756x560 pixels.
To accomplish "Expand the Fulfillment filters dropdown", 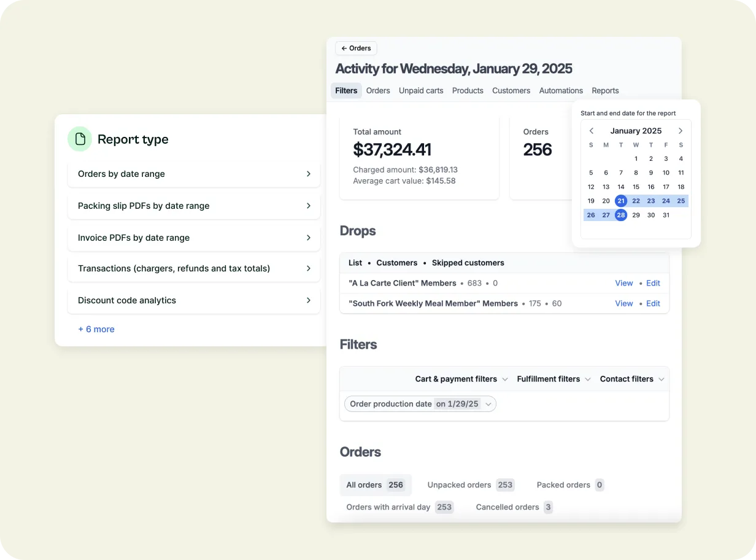I will [x=553, y=379].
